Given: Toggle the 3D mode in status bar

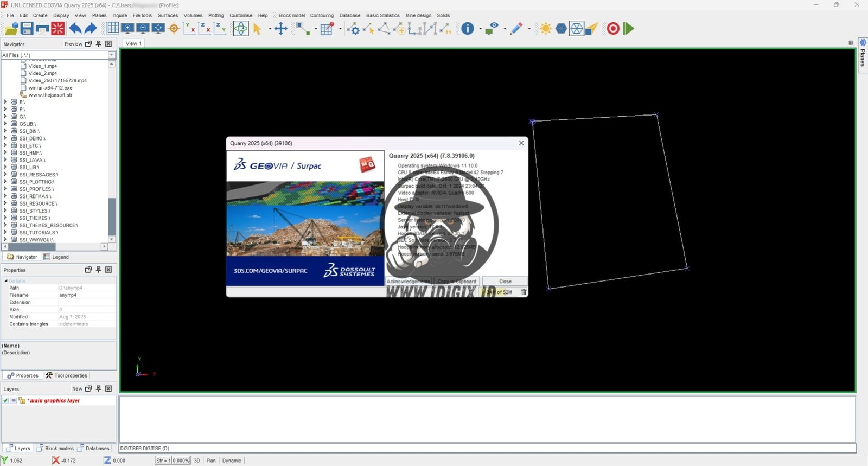Looking at the screenshot, I should (197, 461).
